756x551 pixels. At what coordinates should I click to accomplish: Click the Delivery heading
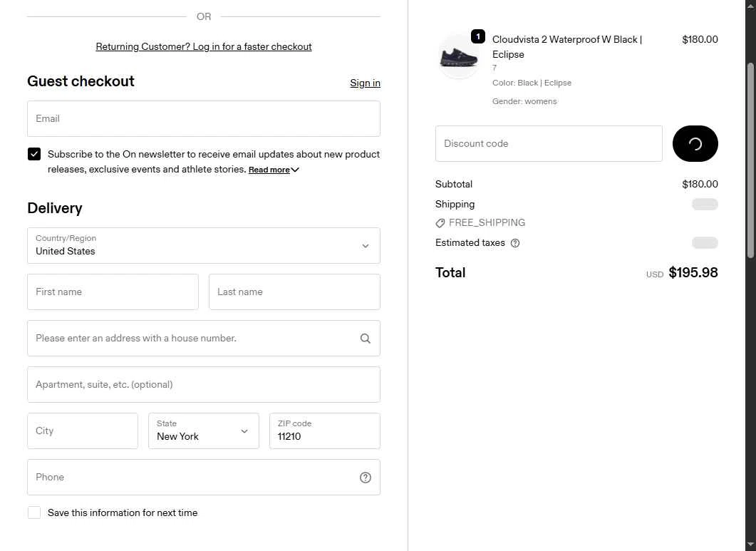click(x=54, y=208)
